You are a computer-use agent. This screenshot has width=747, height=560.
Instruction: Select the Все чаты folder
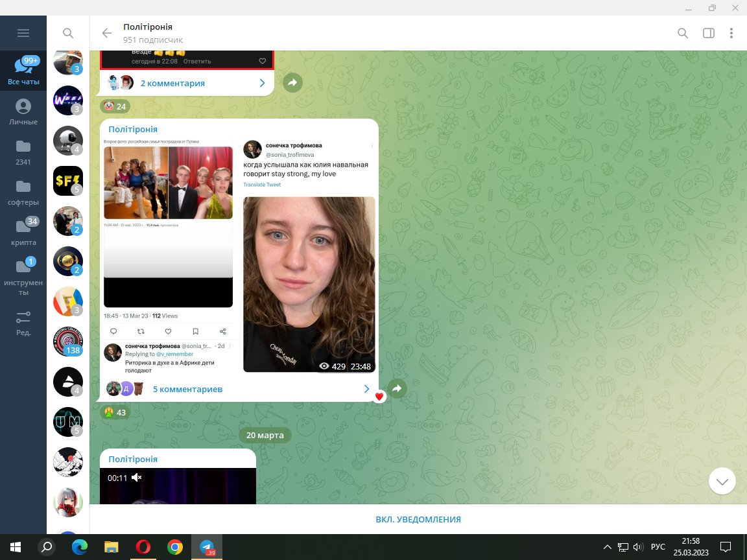pyautogui.click(x=23, y=71)
